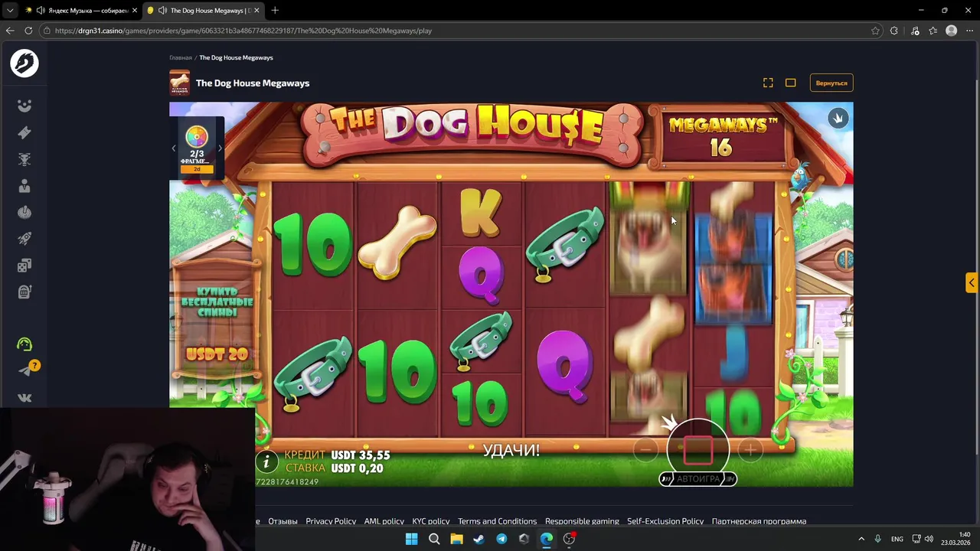The image size is (980, 551).
Task: Go to next promo widget arrow
Action: click(x=220, y=148)
